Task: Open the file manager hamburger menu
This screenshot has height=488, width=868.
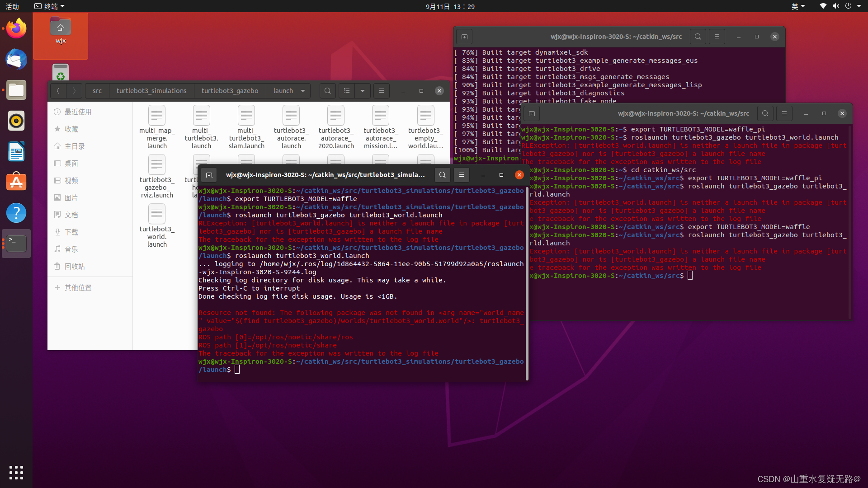Action: pos(382,91)
